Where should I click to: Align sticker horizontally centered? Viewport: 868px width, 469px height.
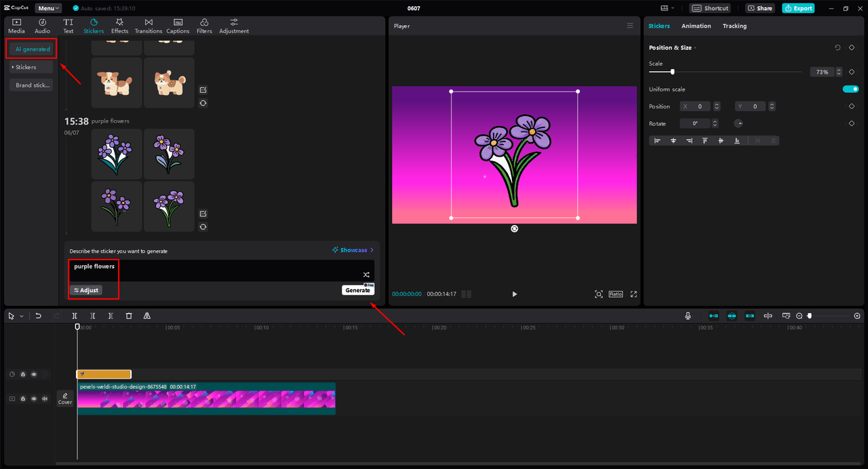click(x=673, y=140)
